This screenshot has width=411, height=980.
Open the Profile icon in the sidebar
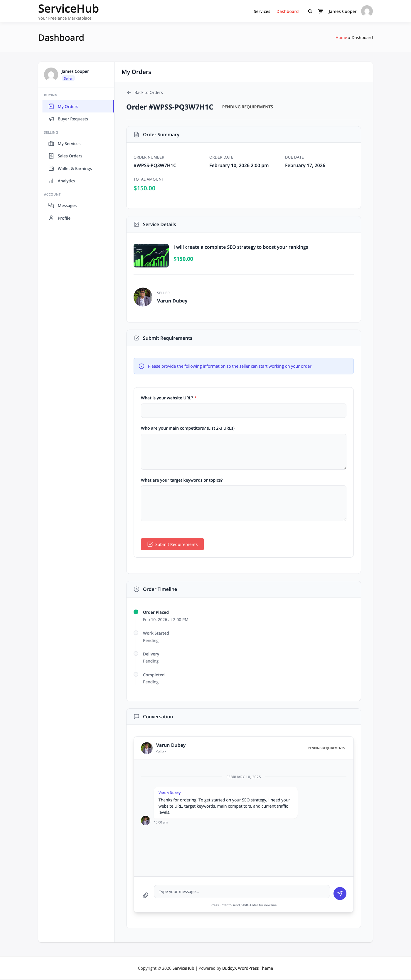51,218
